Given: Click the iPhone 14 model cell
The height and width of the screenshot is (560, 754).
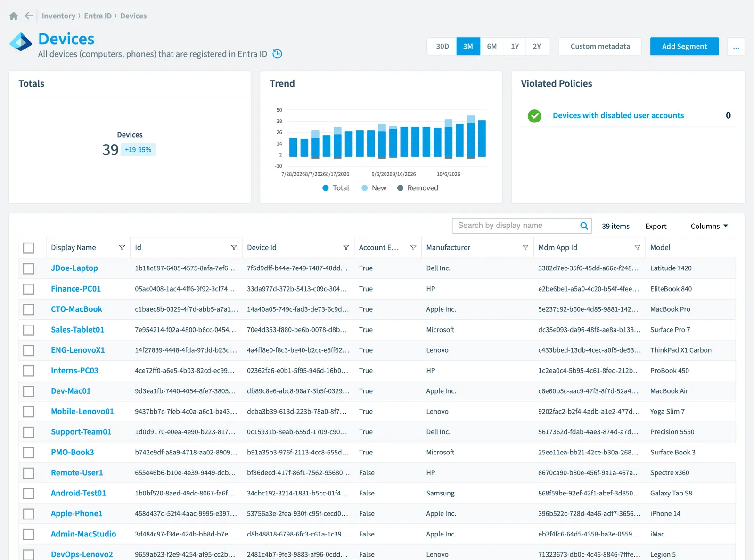Looking at the screenshot, I should tap(665, 513).
